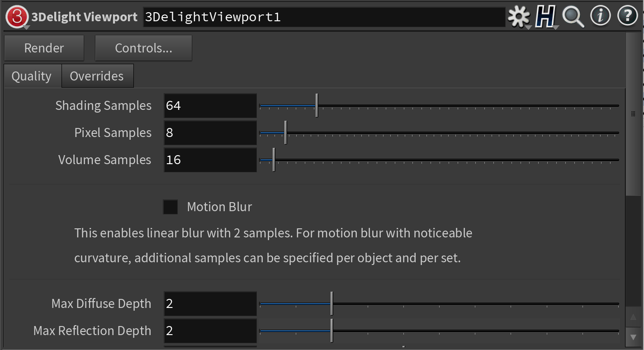Click the magnifying glass search icon
The height and width of the screenshot is (350, 644).
[573, 17]
